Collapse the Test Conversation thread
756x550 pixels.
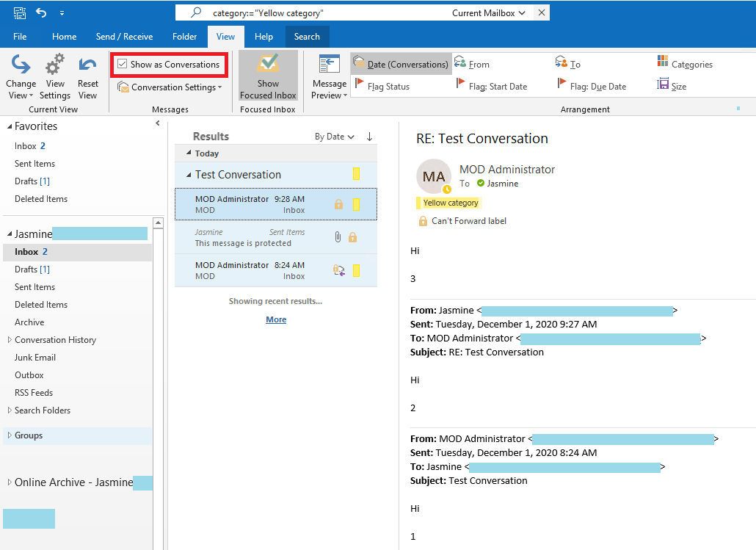[189, 175]
